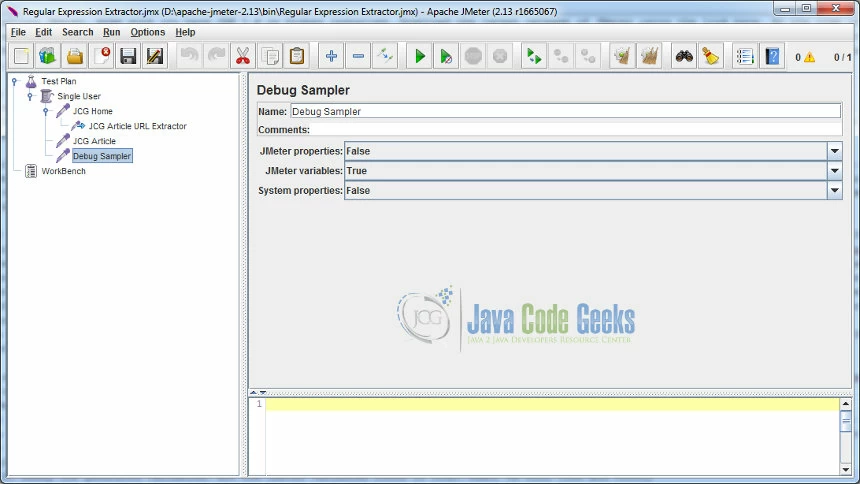Collapse all nodes with the minus icon
The image size is (860, 484).
click(358, 56)
